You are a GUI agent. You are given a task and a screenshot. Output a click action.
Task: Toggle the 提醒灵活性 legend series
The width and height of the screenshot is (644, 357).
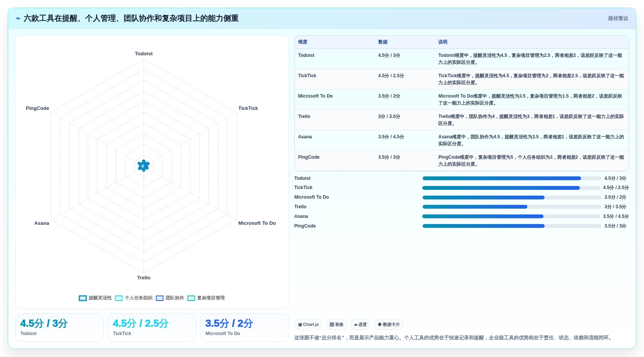[x=95, y=298]
